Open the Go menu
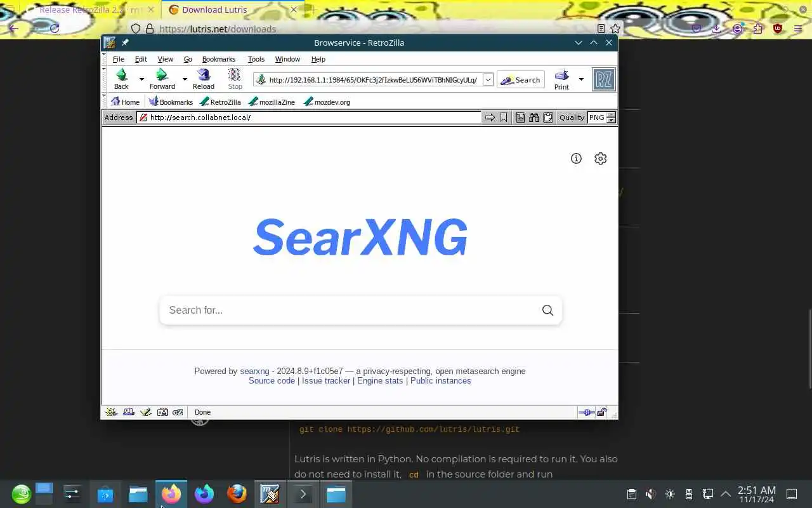Screen dimensions: 812x508 coord(188,59)
